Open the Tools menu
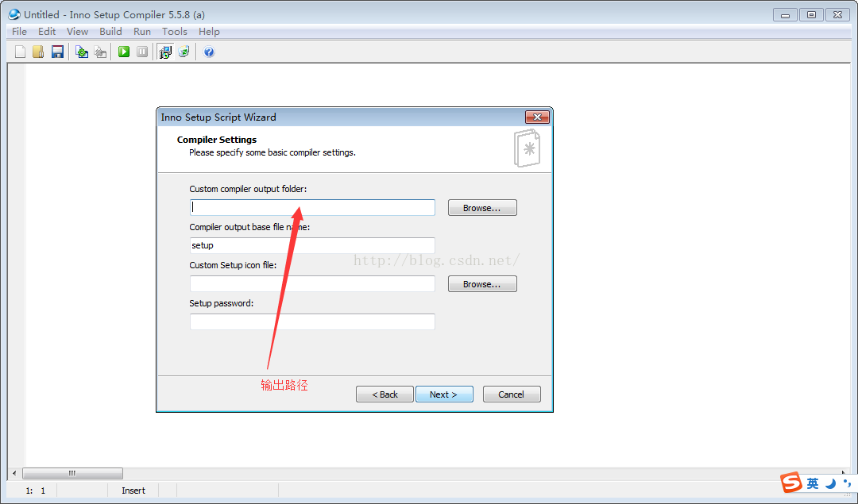 [x=175, y=32]
